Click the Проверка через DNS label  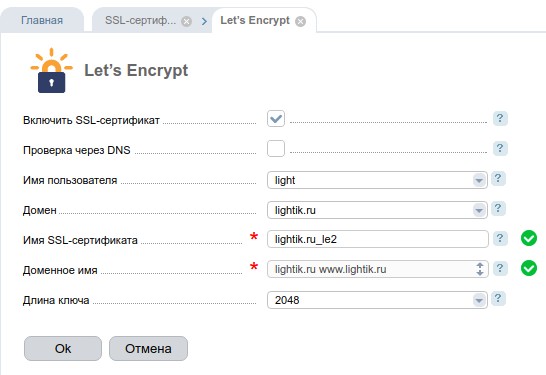(77, 150)
